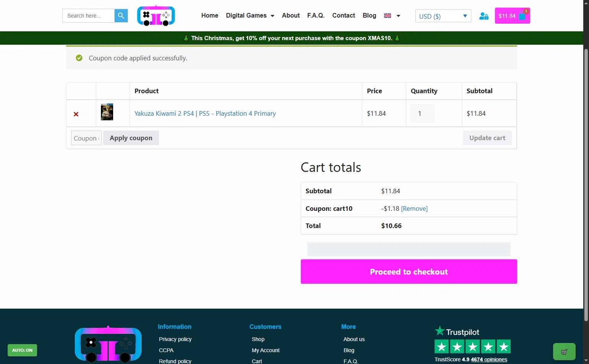
Task: Click the Cart totals heading
Action: [x=331, y=167]
